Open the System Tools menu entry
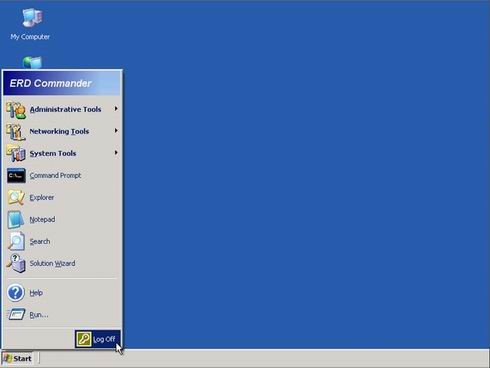Viewport: 490px width, 368px height. 62,154
